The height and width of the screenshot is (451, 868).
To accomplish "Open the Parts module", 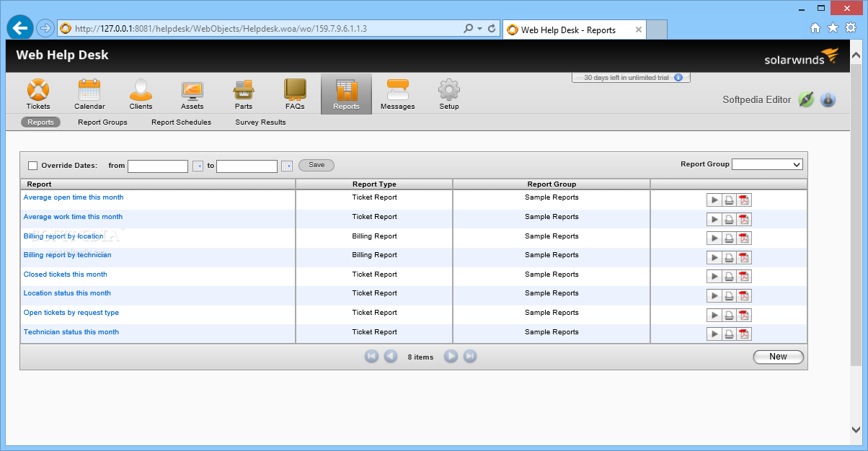I will (244, 94).
